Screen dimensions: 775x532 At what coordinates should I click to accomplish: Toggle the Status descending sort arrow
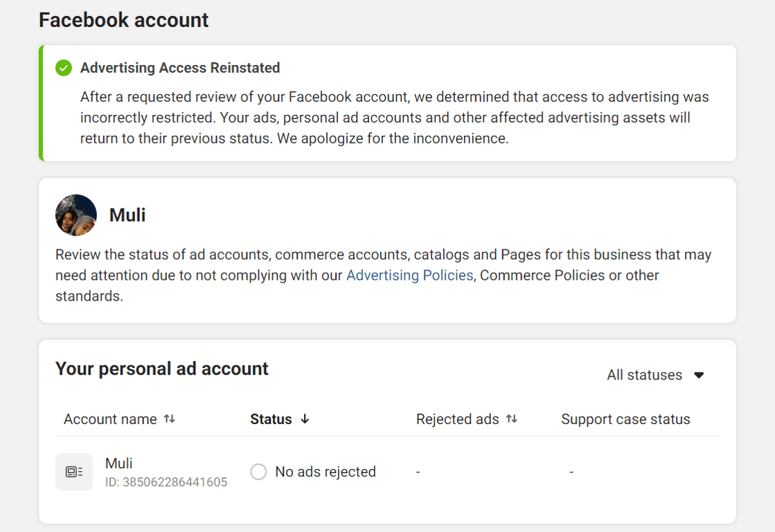click(x=305, y=419)
